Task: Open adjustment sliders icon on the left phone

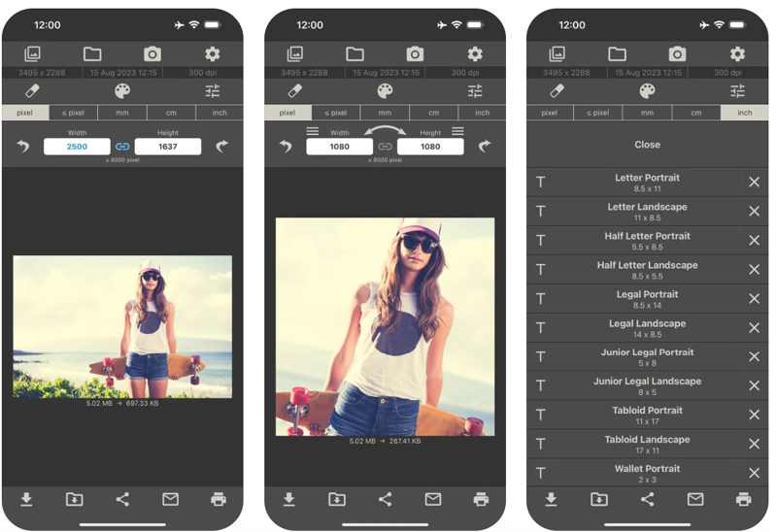Action: [213, 91]
